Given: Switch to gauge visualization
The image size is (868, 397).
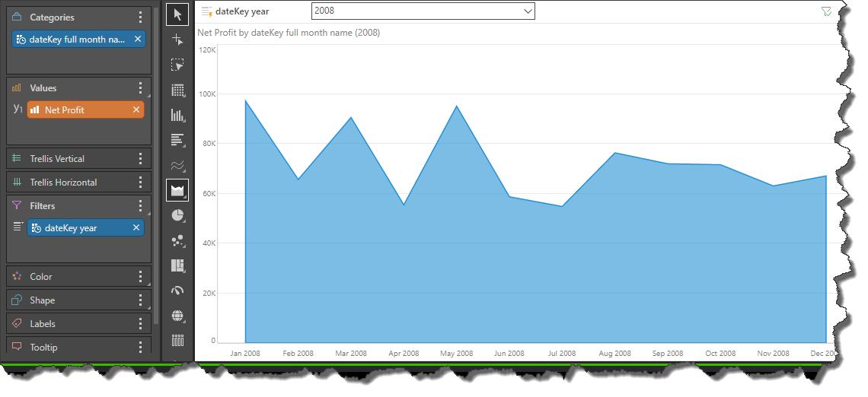Looking at the screenshot, I should coord(177,291).
